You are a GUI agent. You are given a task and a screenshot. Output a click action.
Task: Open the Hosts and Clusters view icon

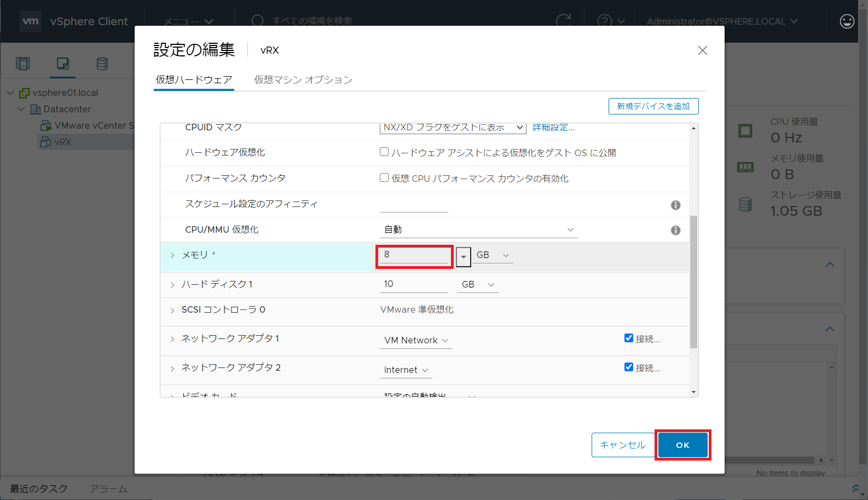click(23, 64)
